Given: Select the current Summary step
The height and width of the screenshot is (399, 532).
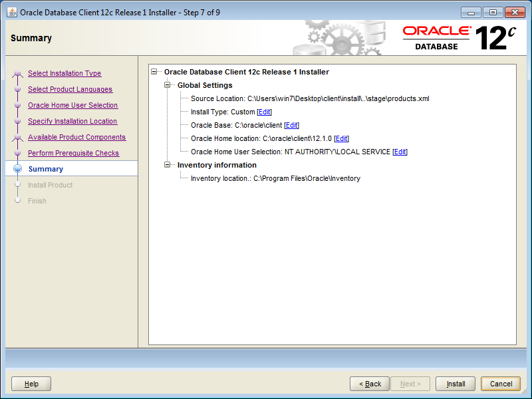Looking at the screenshot, I should [46, 169].
